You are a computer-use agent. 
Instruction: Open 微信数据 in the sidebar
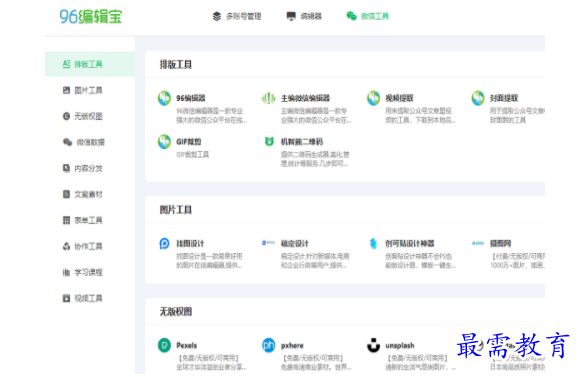pyautogui.click(x=90, y=142)
